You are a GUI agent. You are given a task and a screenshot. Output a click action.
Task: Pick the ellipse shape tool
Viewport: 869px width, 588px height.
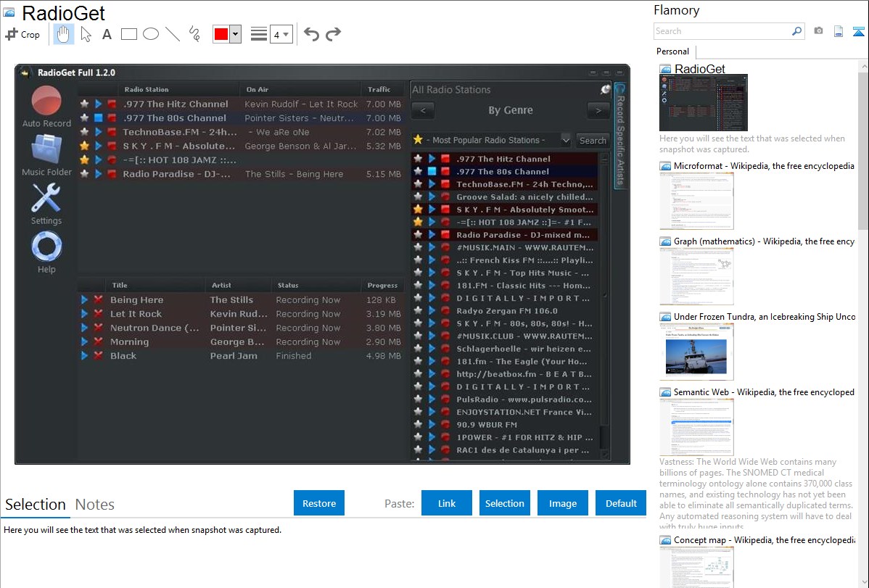click(x=151, y=34)
